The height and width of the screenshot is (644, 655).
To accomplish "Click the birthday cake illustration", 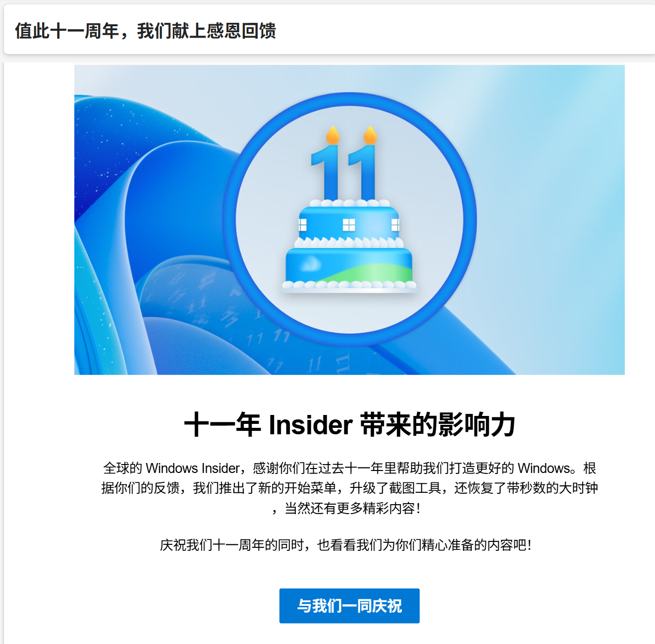I will point(349,211).
